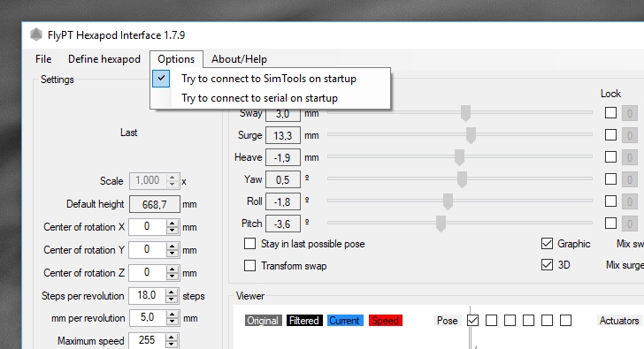644x349 pixels.
Task: Click the Actuators label in Viewer
Action: point(619,321)
